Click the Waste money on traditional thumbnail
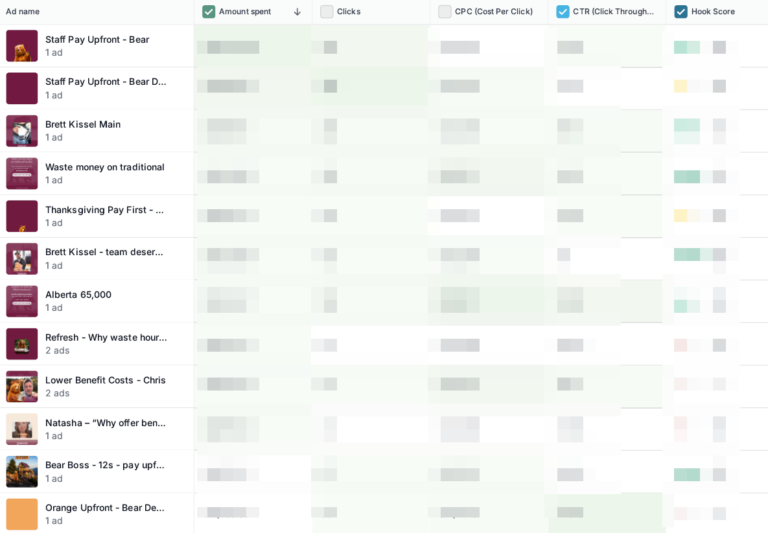The image size is (768, 533). [x=22, y=174]
